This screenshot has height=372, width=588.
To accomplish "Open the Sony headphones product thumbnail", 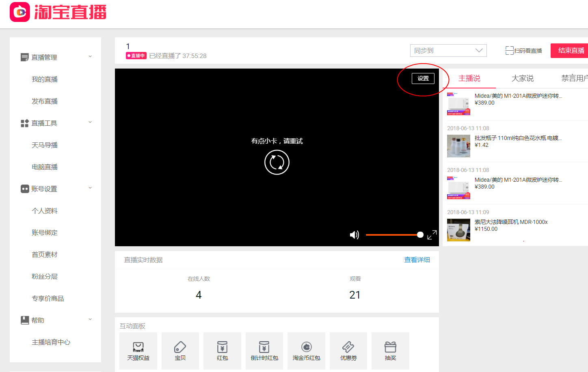I will (458, 230).
